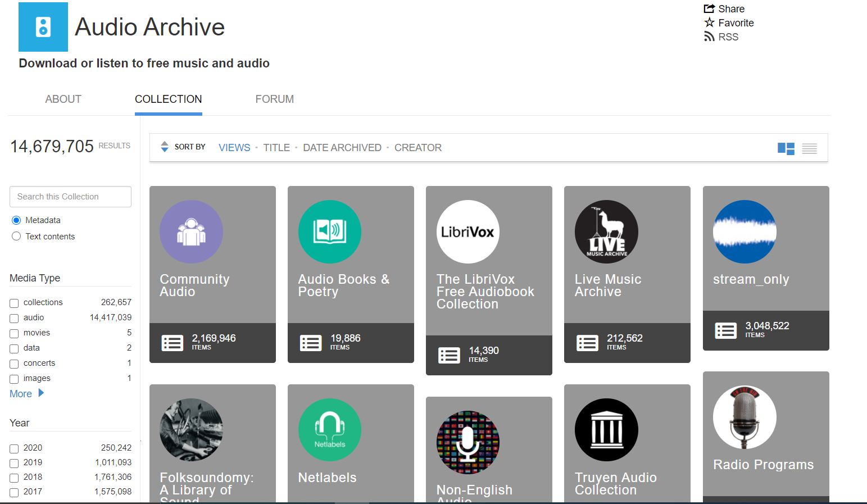Sort by VIEWS
The width and height of the screenshot is (867, 504).
(x=234, y=147)
